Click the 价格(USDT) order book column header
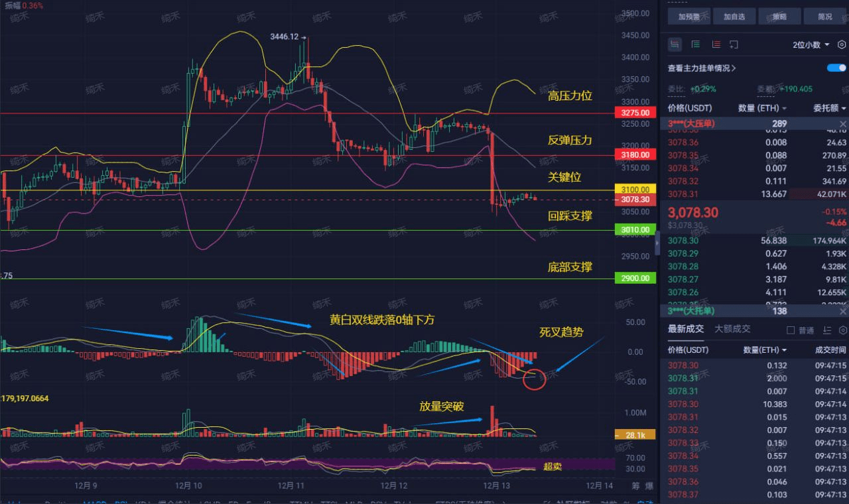 tap(690, 107)
